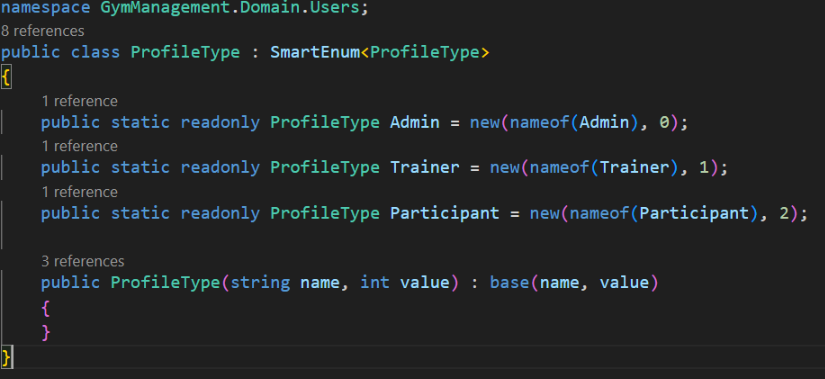Screen dimensions: 825x379
Task: Click nameof(Admin) argument
Action: (x=574, y=123)
